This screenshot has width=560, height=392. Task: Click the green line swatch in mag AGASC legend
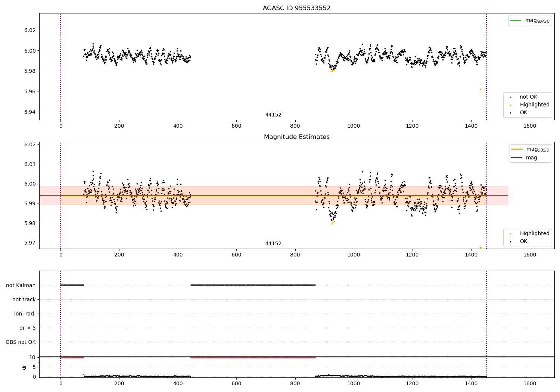click(x=516, y=20)
